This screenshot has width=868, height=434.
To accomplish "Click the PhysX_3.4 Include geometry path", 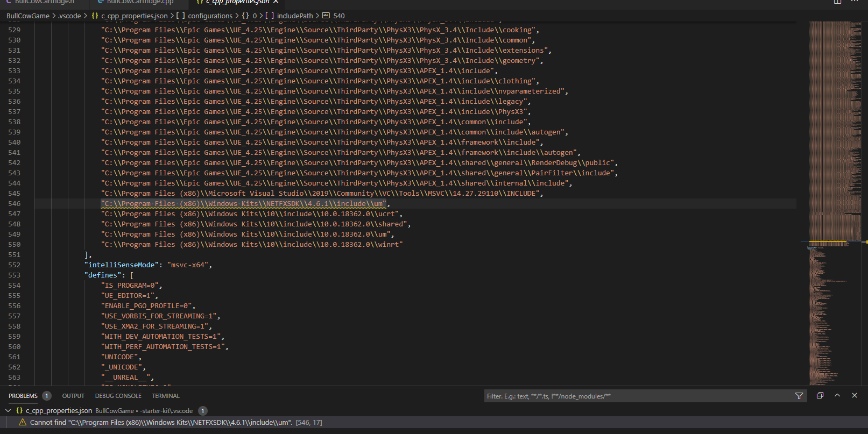I will click(320, 61).
